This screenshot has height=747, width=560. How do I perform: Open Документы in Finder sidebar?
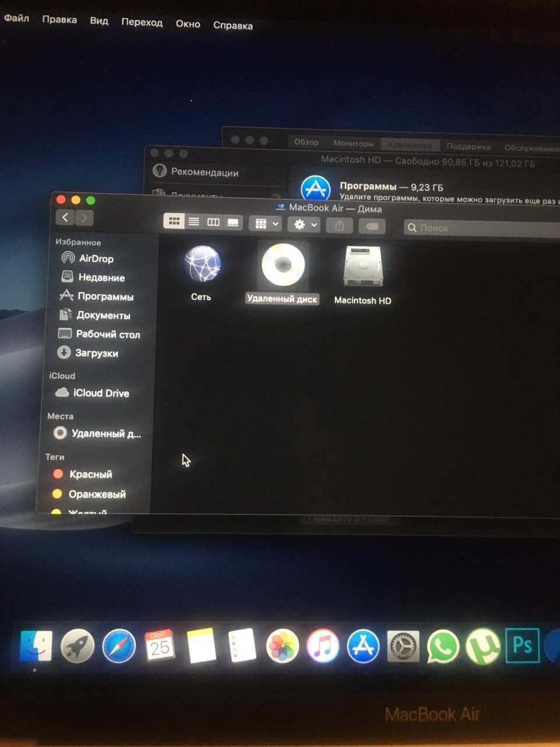[94, 315]
